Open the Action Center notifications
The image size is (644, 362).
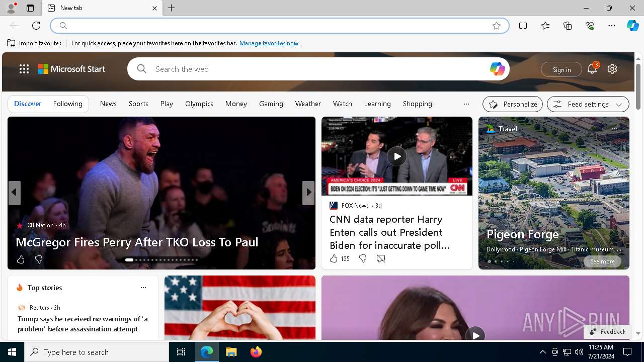click(627, 352)
